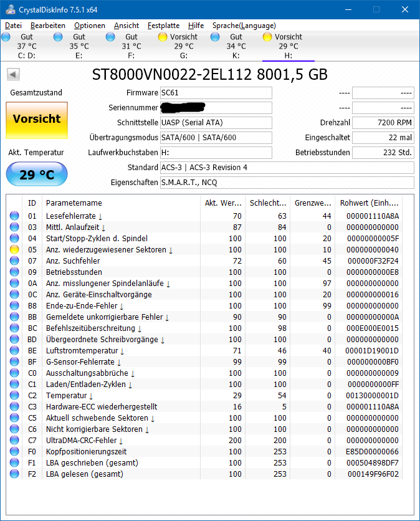
Task: Click status icon for LBA geschrieben (gesamt)
Action: (x=14, y=462)
